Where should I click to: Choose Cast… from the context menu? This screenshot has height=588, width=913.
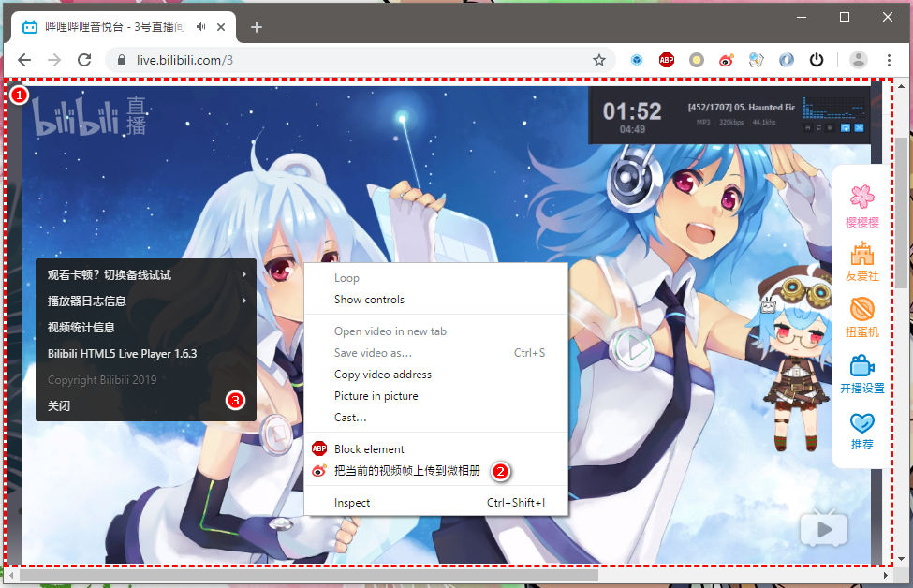[x=435, y=418]
